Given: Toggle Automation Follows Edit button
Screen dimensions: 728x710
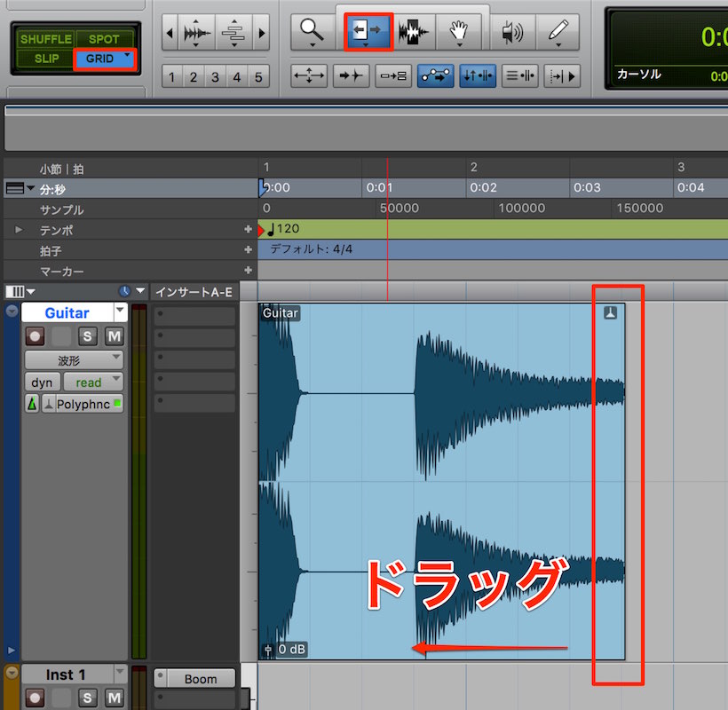Looking at the screenshot, I should click(436, 75).
